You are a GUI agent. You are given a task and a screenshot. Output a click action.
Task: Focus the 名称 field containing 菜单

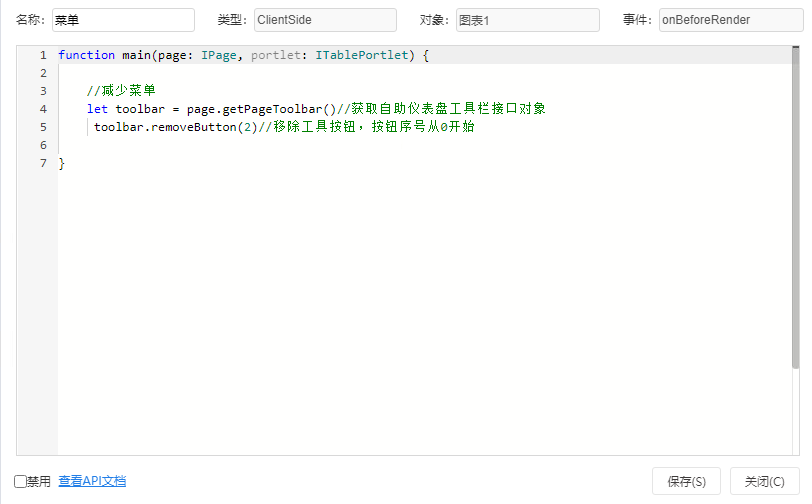(123, 20)
